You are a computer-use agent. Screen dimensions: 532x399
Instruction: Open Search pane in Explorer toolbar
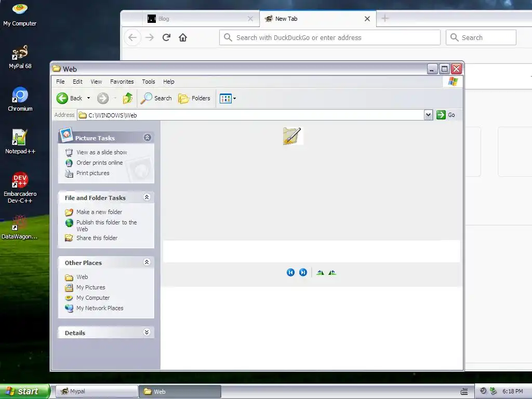[x=156, y=98]
